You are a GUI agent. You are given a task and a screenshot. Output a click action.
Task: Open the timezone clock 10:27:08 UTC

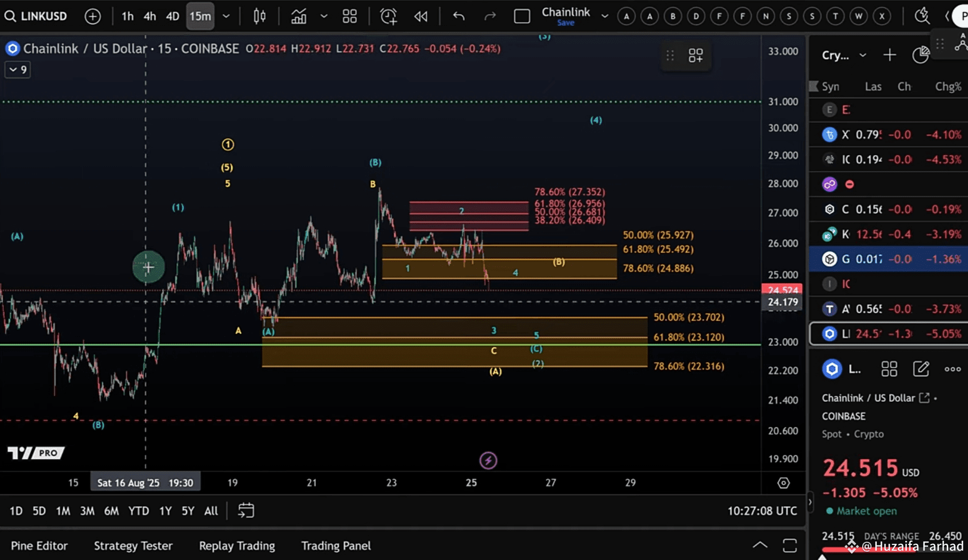tap(762, 511)
